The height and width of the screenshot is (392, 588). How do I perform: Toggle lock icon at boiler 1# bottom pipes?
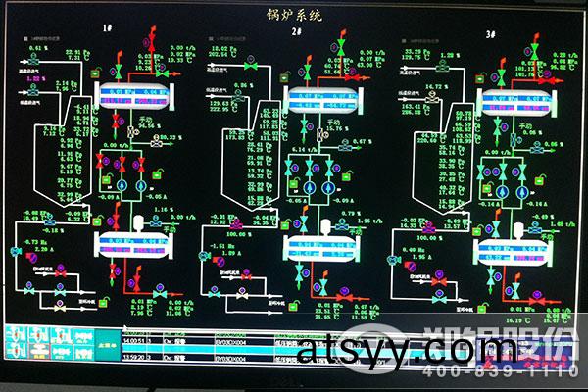103,303
